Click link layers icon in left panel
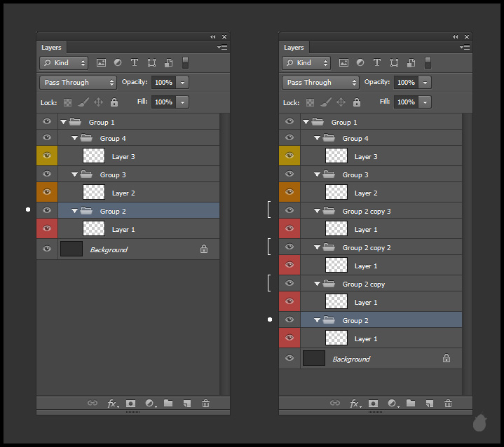 [x=92, y=404]
